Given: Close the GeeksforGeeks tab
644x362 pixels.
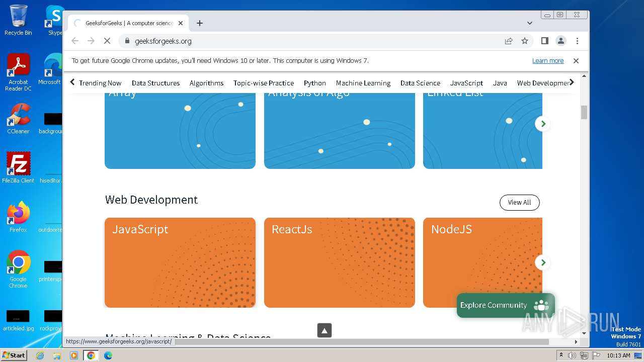Looking at the screenshot, I should click(x=181, y=23).
